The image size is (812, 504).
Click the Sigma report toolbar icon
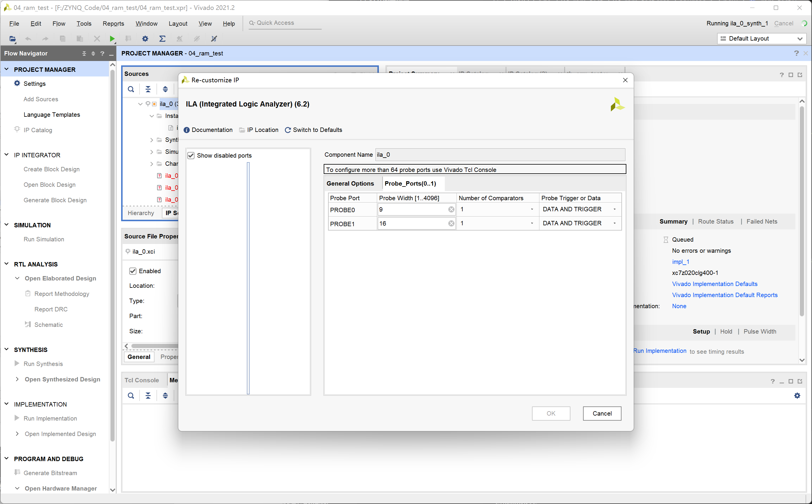click(162, 39)
